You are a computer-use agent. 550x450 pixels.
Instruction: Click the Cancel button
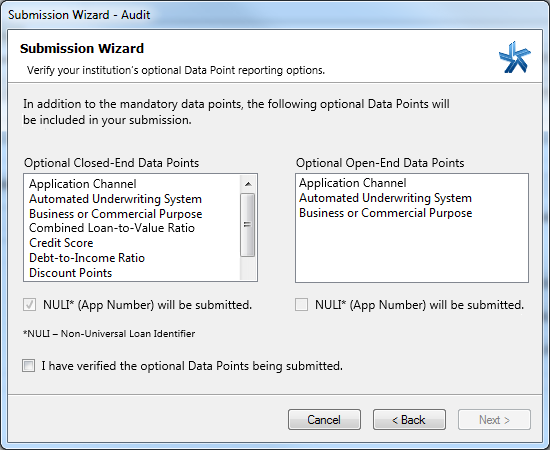[324, 419]
